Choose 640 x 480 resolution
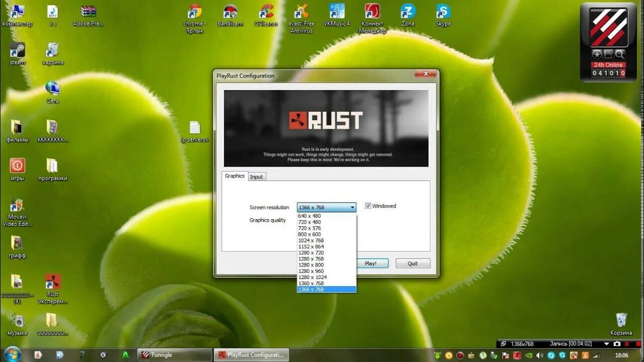Image resolution: width=644 pixels, height=362 pixels. [327, 216]
